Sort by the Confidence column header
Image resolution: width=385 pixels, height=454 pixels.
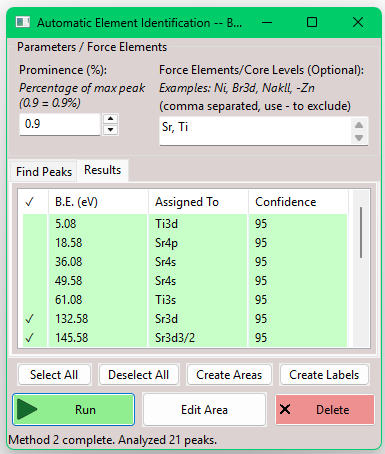click(298, 202)
